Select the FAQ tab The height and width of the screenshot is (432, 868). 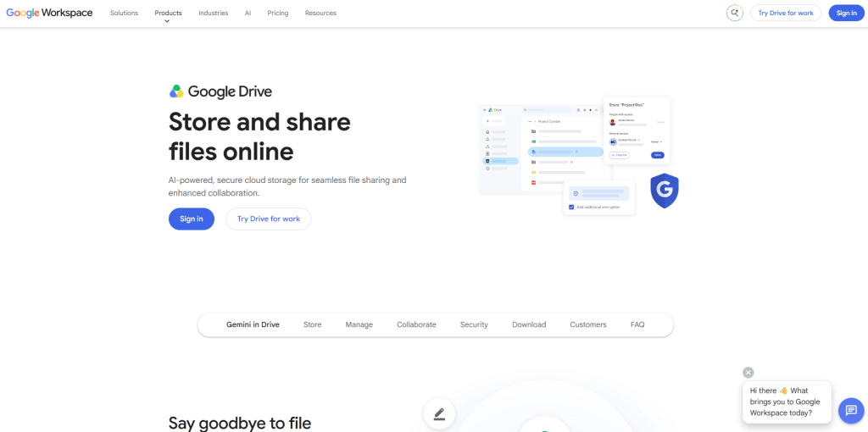(x=637, y=324)
